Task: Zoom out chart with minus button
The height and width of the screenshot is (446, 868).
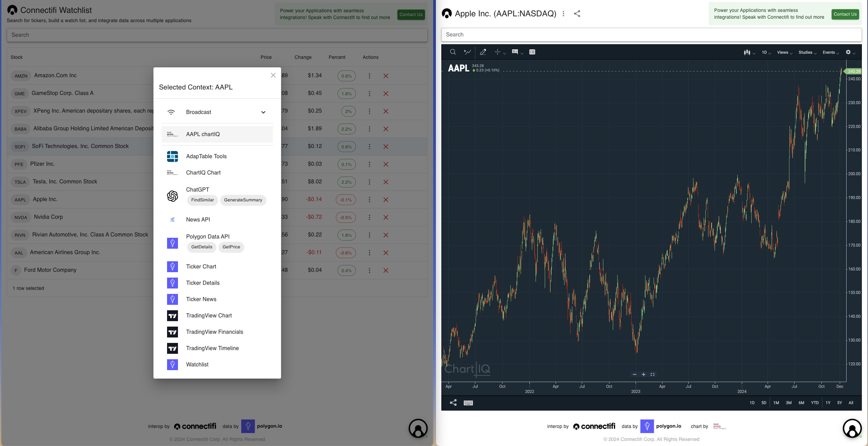Action: point(634,375)
